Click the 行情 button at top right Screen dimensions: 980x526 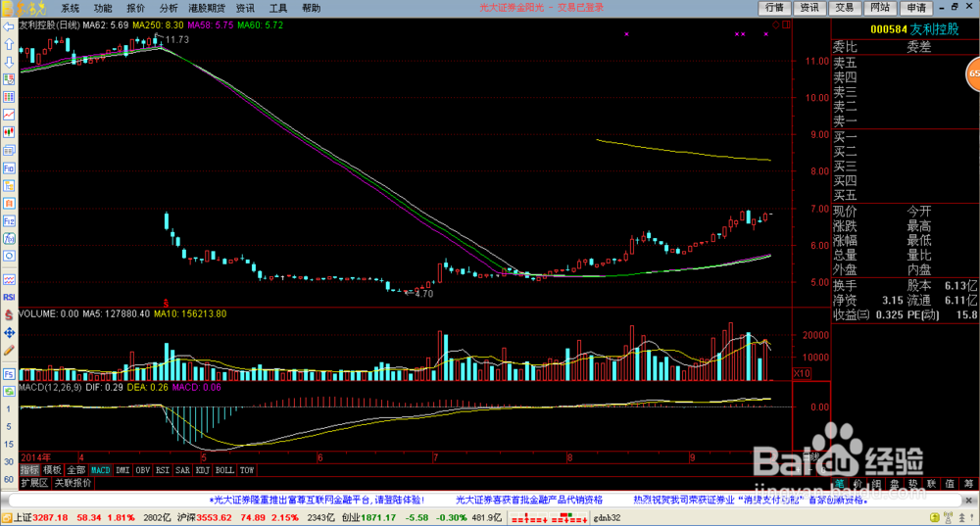point(774,8)
